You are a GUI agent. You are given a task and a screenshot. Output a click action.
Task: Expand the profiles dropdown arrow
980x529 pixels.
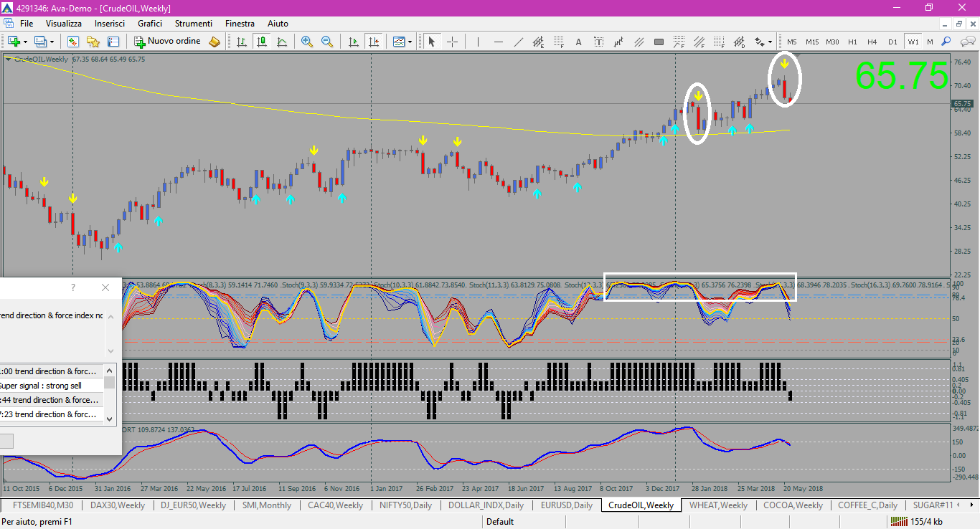coord(52,42)
